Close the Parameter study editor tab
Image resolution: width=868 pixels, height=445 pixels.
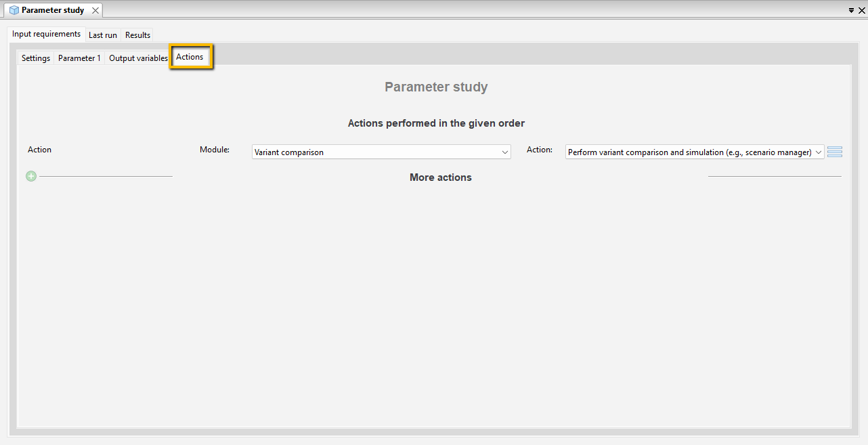[x=95, y=10]
